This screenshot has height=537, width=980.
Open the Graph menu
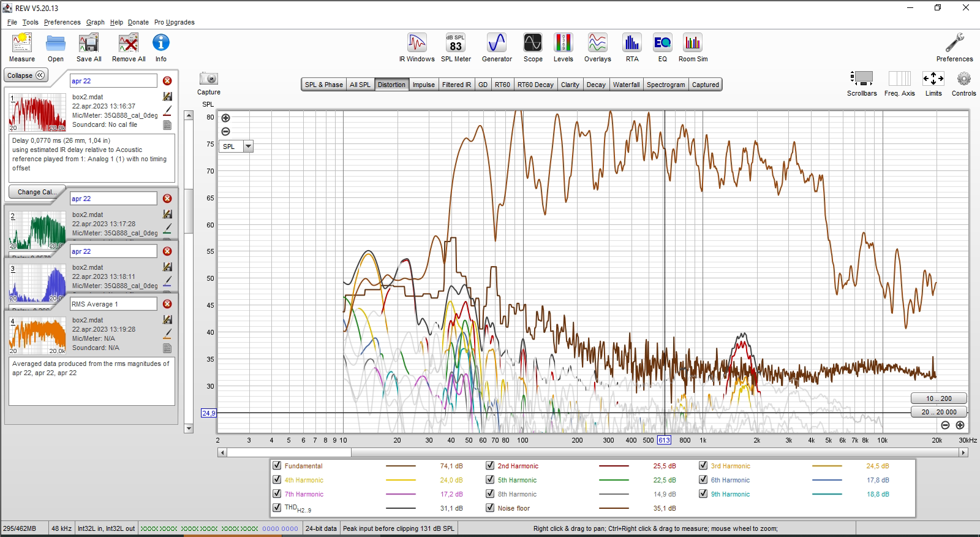click(95, 22)
